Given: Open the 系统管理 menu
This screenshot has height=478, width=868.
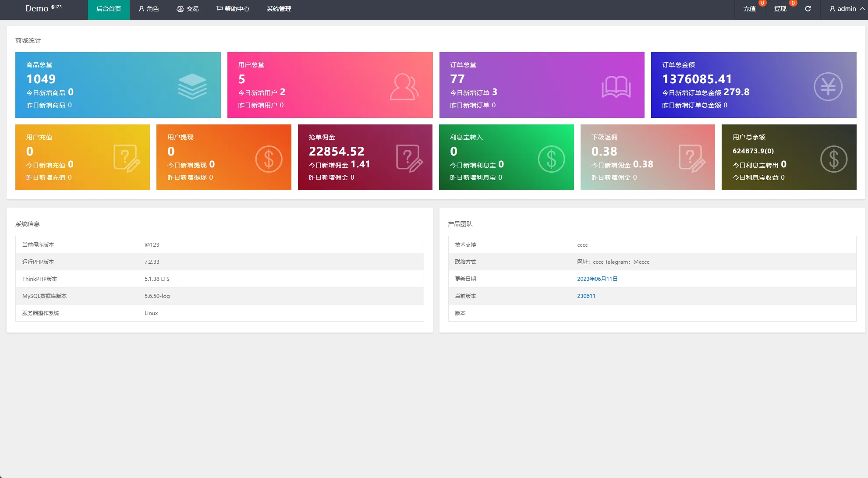Looking at the screenshot, I should [x=279, y=9].
